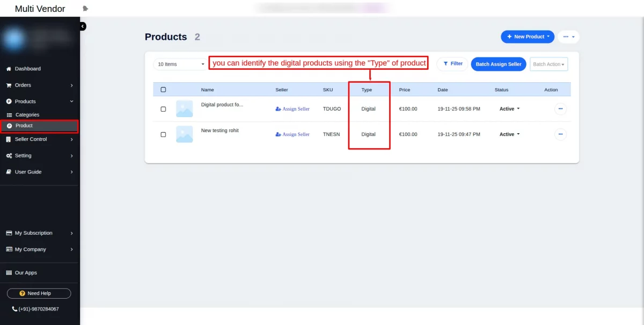
Task: Click thumbnail image of Digital product fo...
Action: tap(184, 109)
